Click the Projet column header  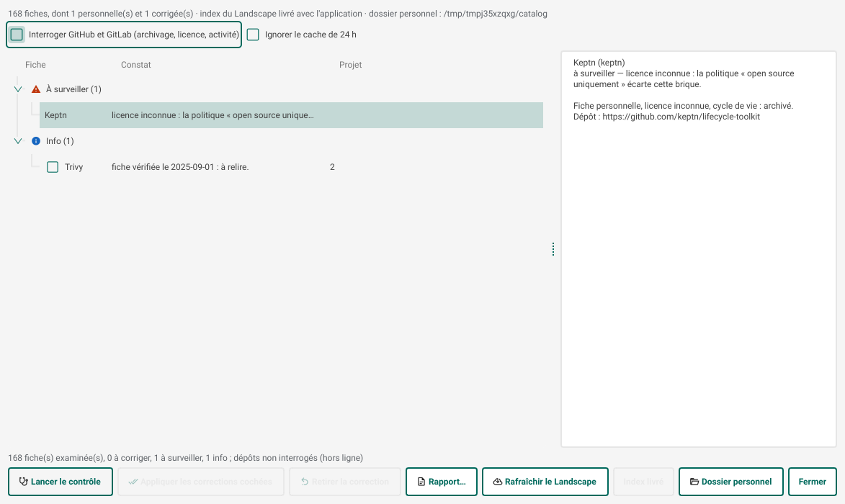tap(350, 65)
